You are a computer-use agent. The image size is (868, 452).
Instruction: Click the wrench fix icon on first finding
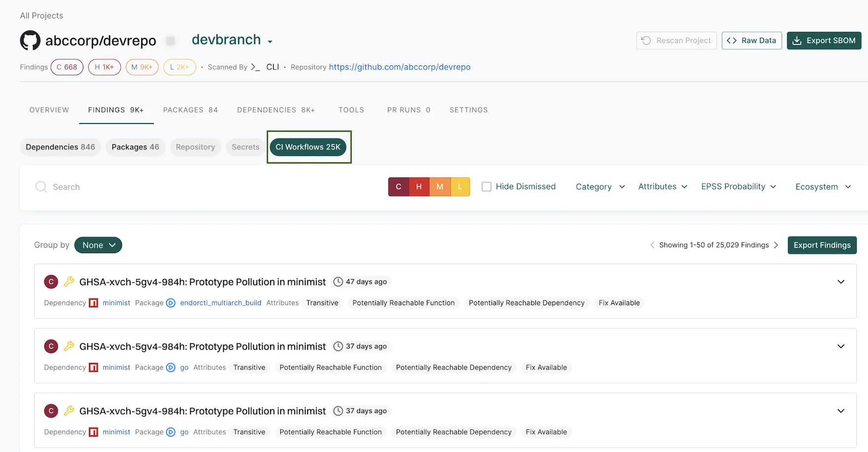69,281
